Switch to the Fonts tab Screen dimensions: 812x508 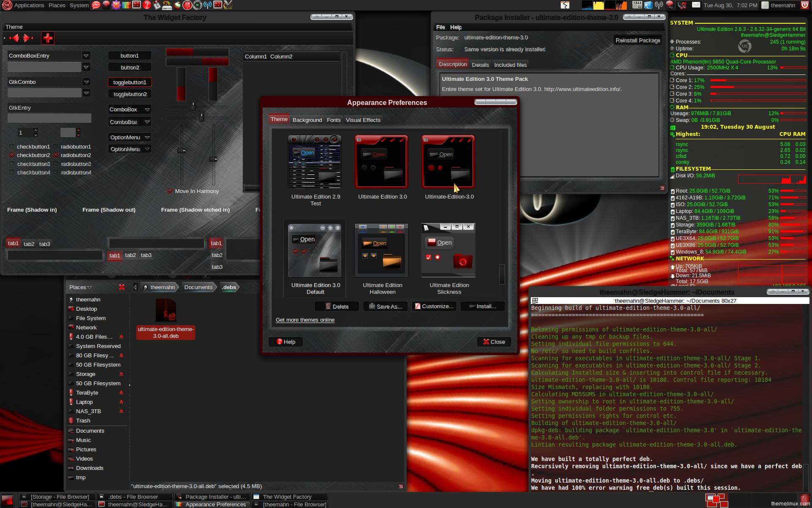(x=334, y=120)
